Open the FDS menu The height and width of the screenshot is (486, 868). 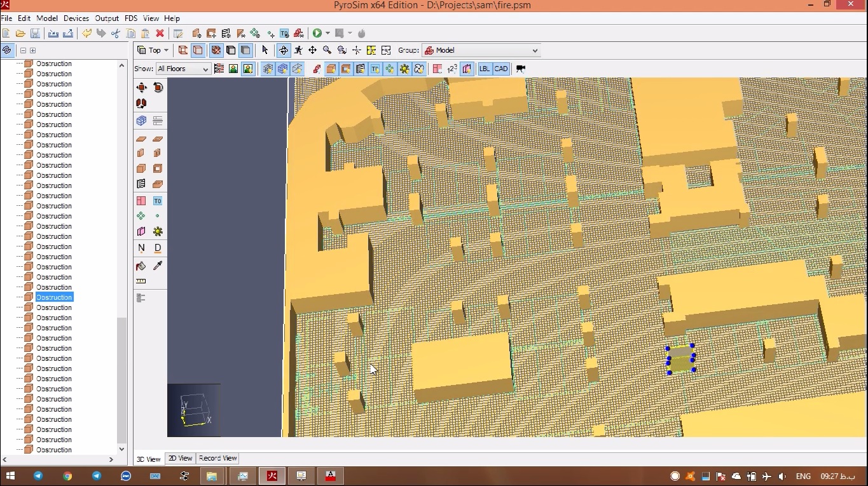tap(131, 18)
